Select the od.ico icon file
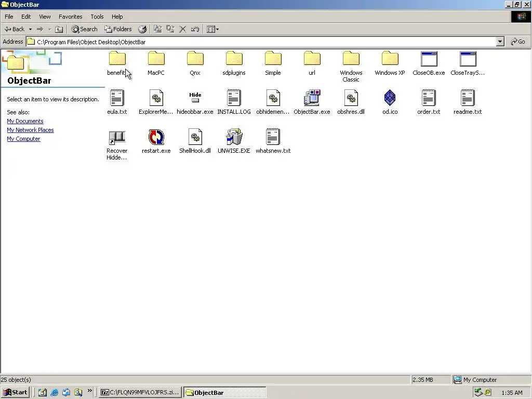Screen dimensions: 532x399 click(390, 98)
